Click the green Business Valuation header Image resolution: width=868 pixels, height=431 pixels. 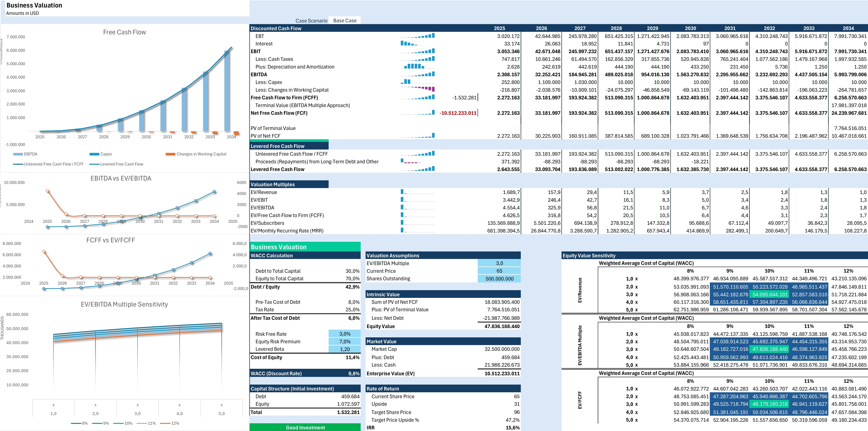pyautogui.click(x=305, y=247)
